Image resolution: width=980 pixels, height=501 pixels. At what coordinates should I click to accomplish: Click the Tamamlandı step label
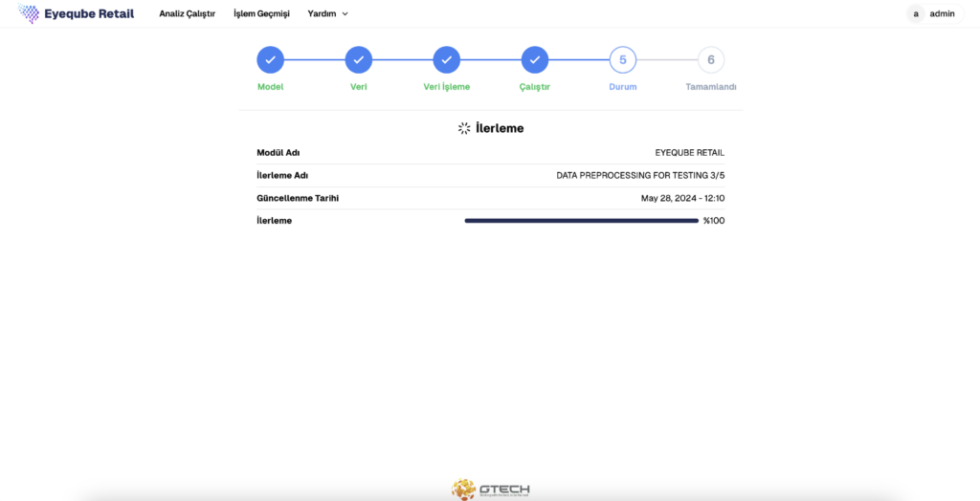coord(711,87)
